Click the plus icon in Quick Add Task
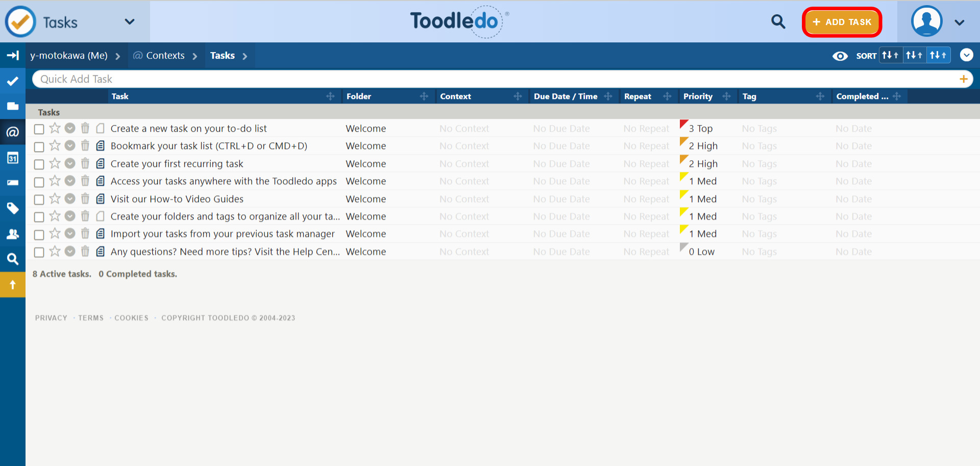The image size is (980, 466). click(964, 79)
